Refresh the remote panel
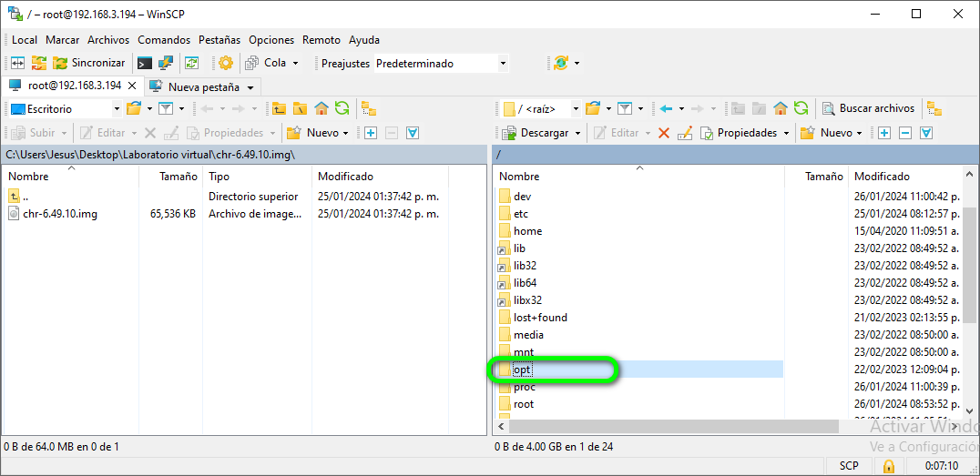Image resolution: width=980 pixels, height=476 pixels. click(x=801, y=108)
